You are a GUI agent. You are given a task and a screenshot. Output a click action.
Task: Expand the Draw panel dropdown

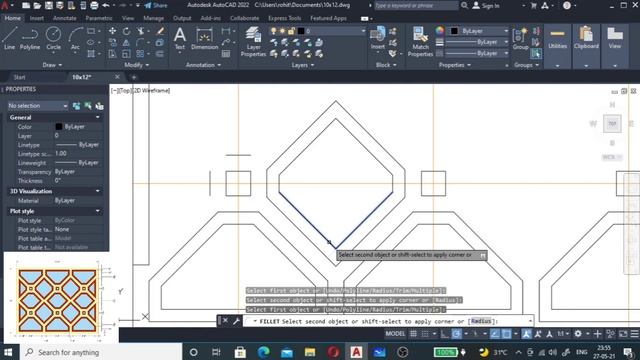(52, 65)
